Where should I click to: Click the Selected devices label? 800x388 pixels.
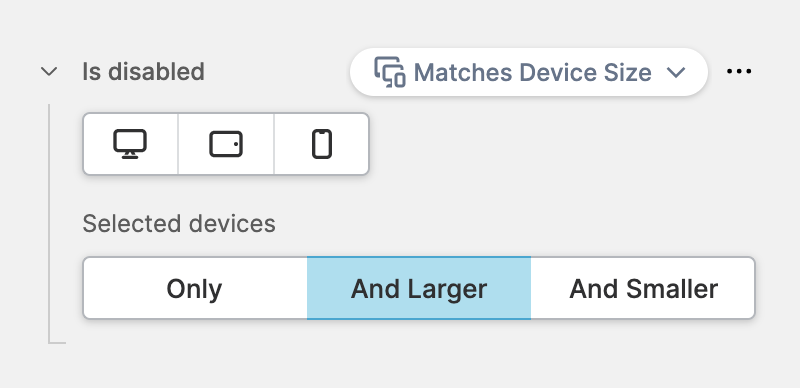(179, 224)
